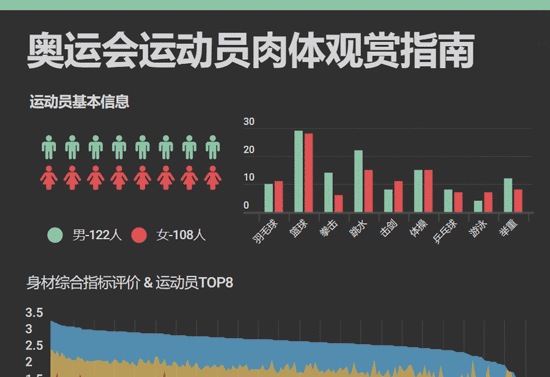Click the 羽毛球 axis label
Image resolution: width=550 pixels, height=377 pixels.
coord(266,231)
